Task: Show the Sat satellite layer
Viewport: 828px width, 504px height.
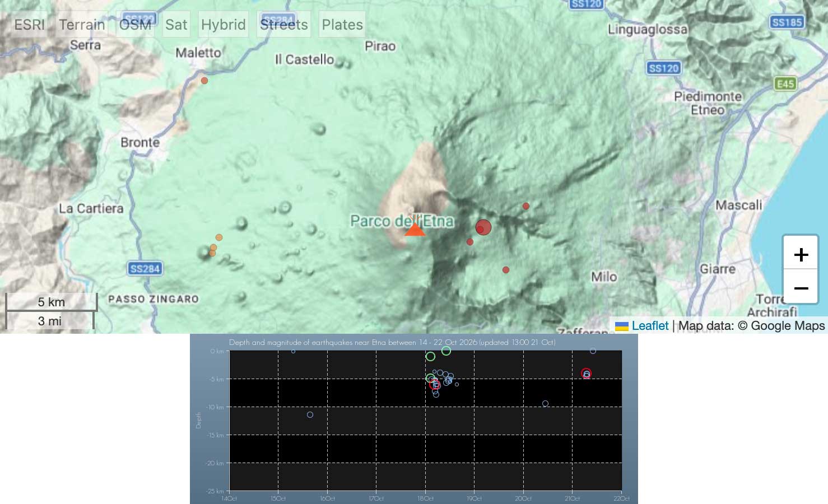Action: coord(176,25)
